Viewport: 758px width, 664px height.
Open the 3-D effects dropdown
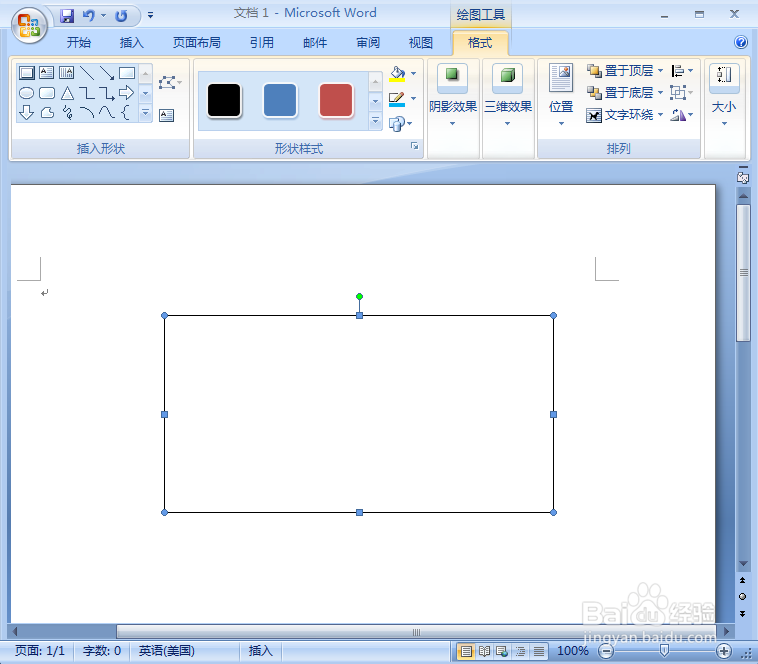pyautogui.click(x=508, y=107)
